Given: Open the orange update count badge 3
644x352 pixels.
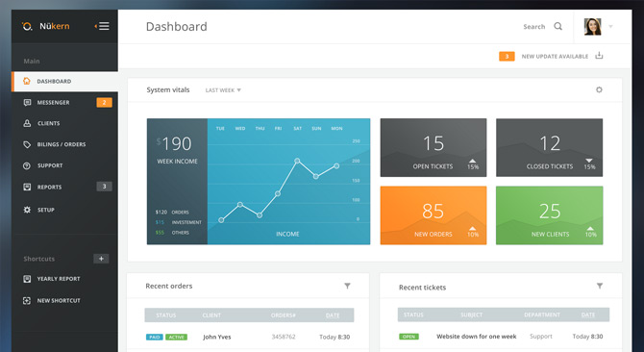Looking at the screenshot, I should 507,57.
